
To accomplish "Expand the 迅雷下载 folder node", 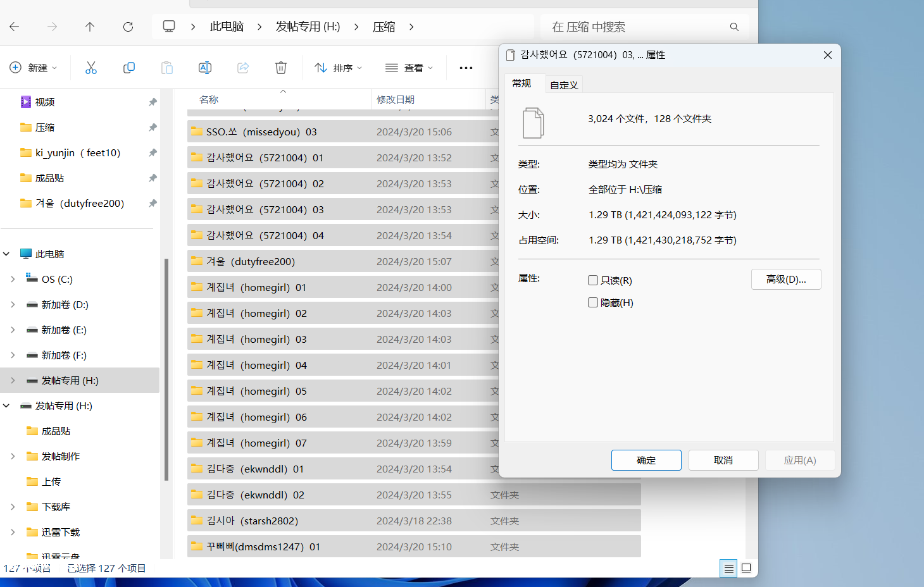I will 13,532.
